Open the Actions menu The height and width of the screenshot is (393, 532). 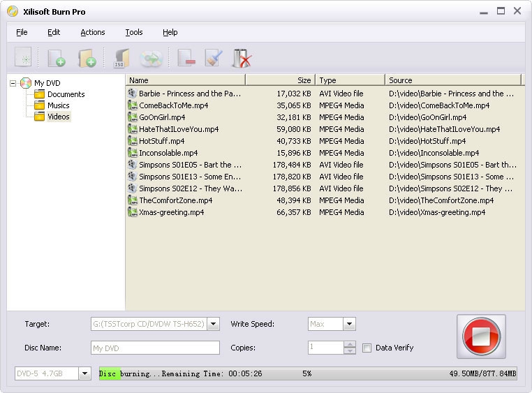point(93,32)
